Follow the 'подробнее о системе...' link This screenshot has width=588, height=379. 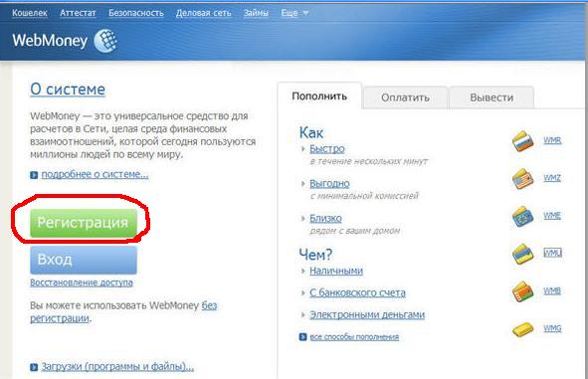pyautogui.click(x=95, y=174)
